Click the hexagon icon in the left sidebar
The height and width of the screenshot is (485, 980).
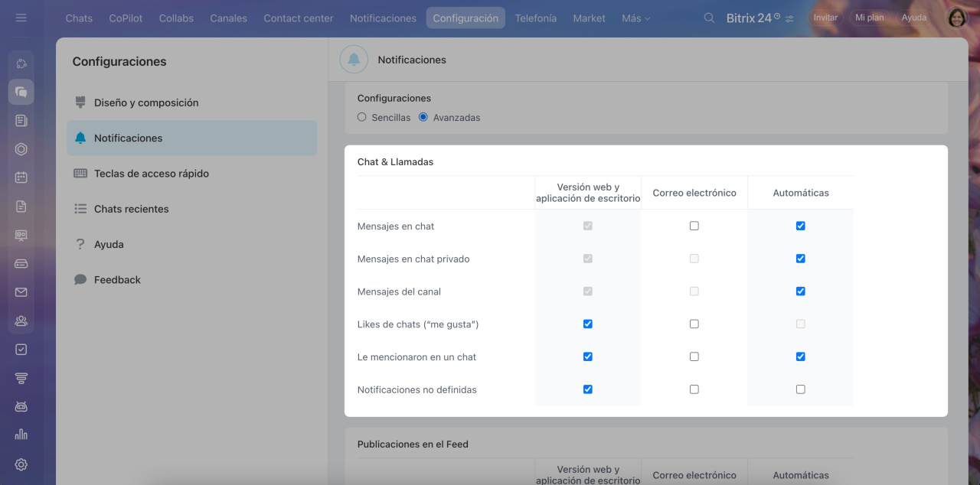(21, 149)
